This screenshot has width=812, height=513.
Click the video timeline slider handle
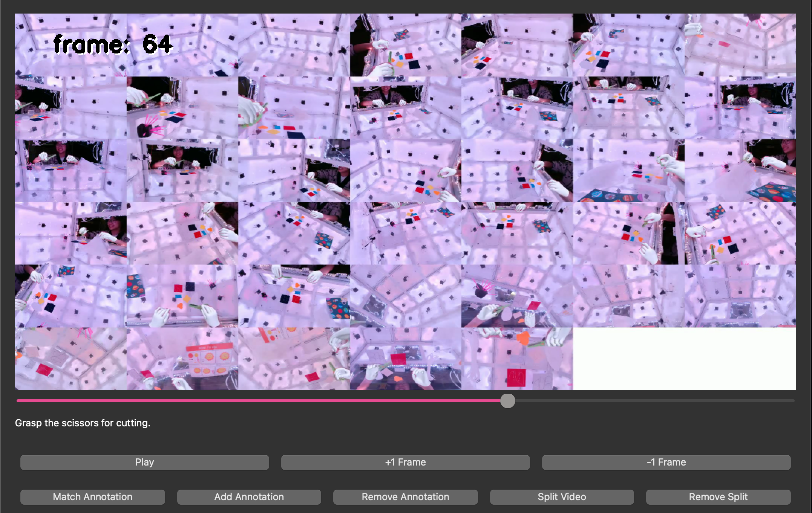507,401
